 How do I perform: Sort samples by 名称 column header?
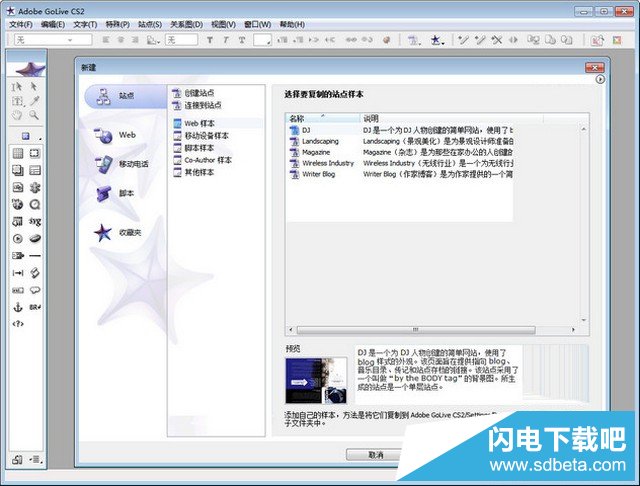tap(322, 118)
